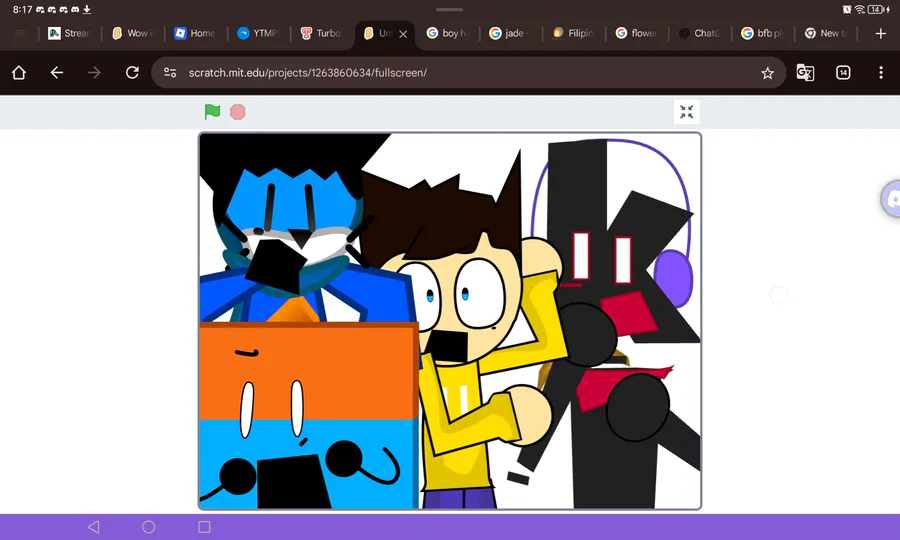Exit fullscreen mode with the shrink icon
900x540 pixels.
(686, 112)
